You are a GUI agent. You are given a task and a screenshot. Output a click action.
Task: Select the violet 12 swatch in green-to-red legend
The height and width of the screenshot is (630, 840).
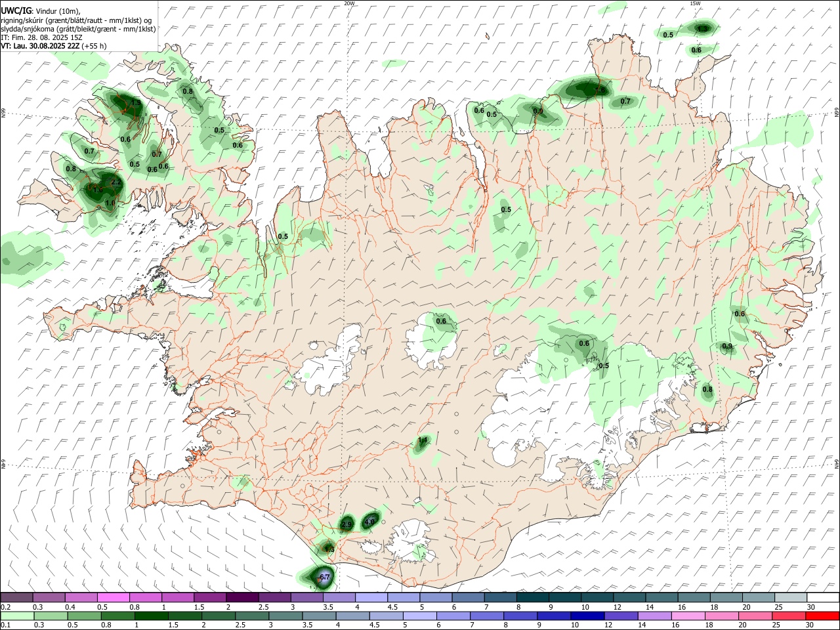coord(621,616)
